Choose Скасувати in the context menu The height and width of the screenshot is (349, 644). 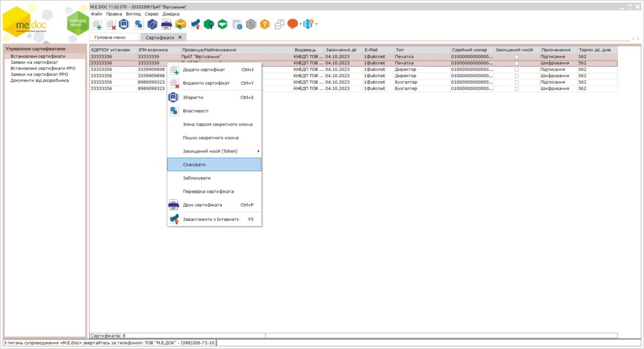[214, 165]
